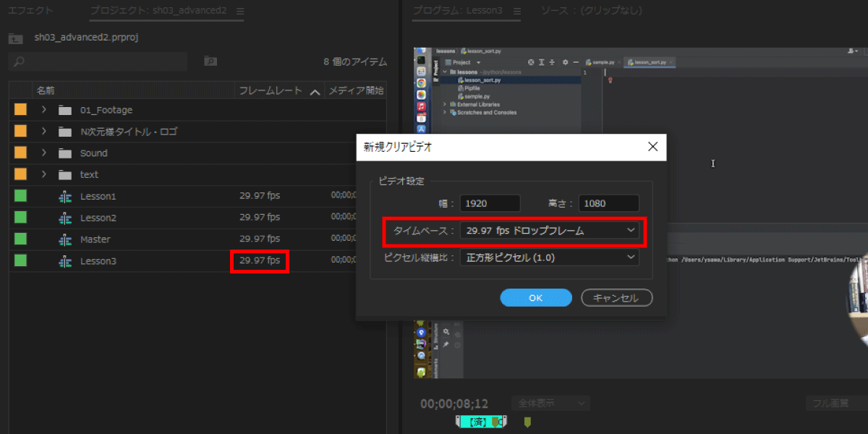868x434 pixels.
Task: Switch to the ソース: (クリップなし) tab
Action: pyautogui.click(x=591, y=11)
